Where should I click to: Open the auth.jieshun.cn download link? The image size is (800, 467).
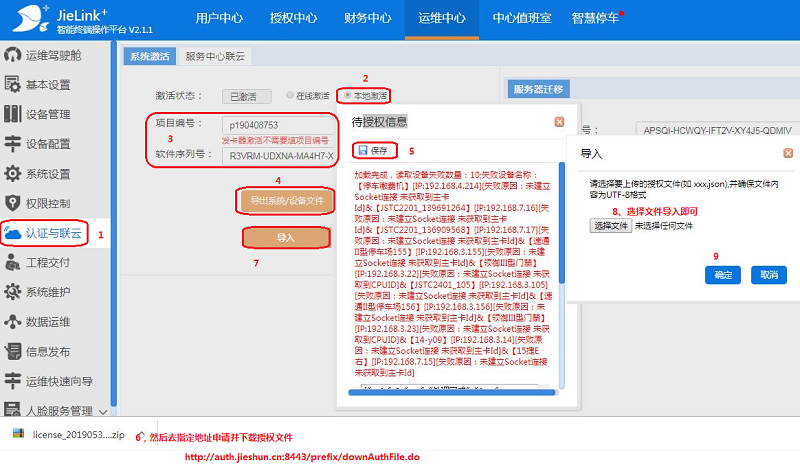point(302,457)
